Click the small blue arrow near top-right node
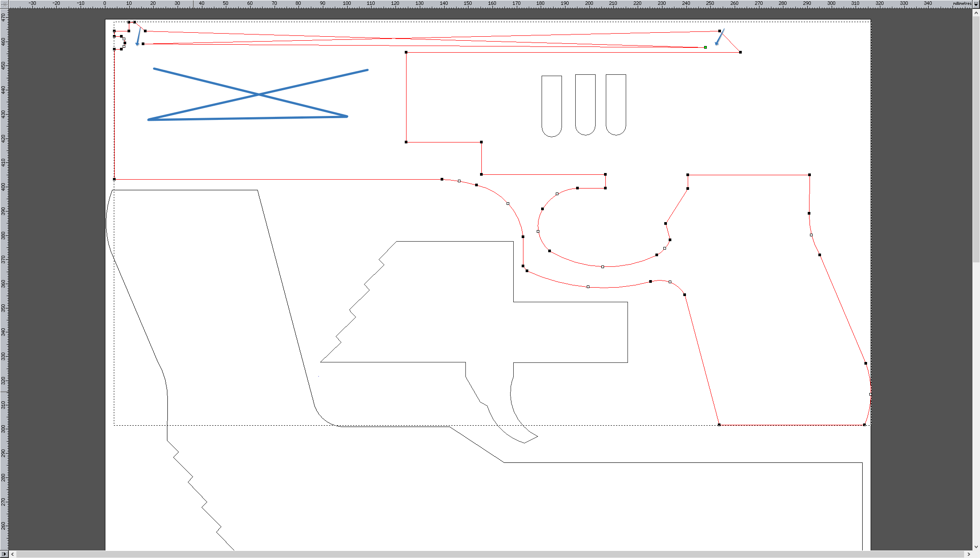The height and width of the screenshot is (558, 980). (x=720, y=37)
